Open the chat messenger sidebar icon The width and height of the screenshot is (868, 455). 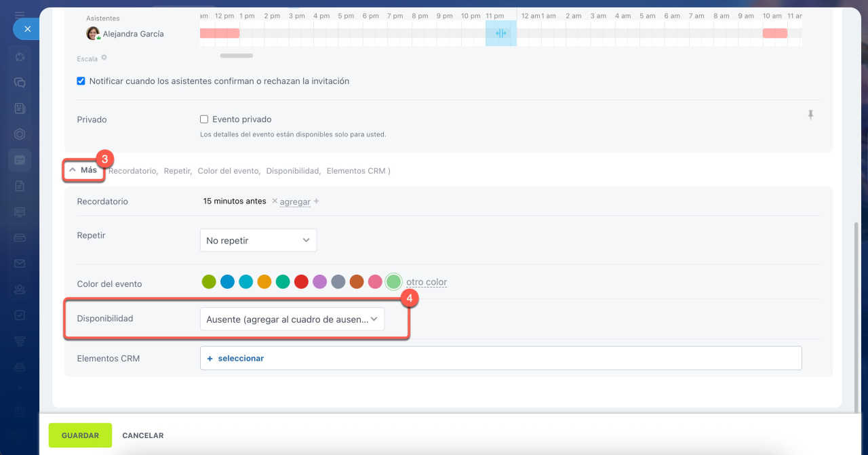20,83
